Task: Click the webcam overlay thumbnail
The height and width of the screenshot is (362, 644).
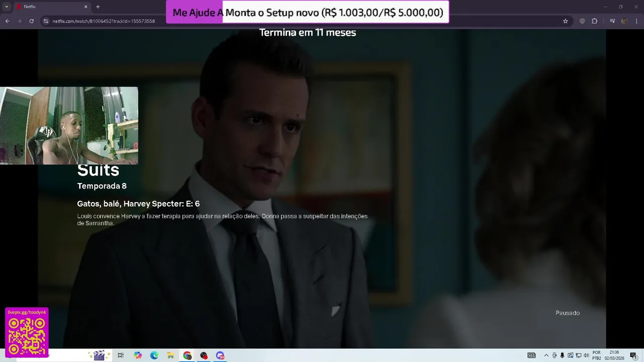Action: point(69,126)
